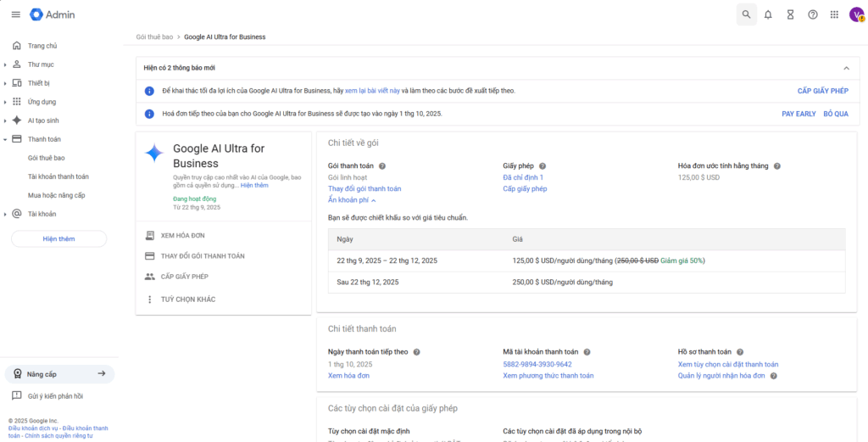Open billing account ID 5882-9894-3930-9642
The image size is (868, 442).
(x=537, y=364)
